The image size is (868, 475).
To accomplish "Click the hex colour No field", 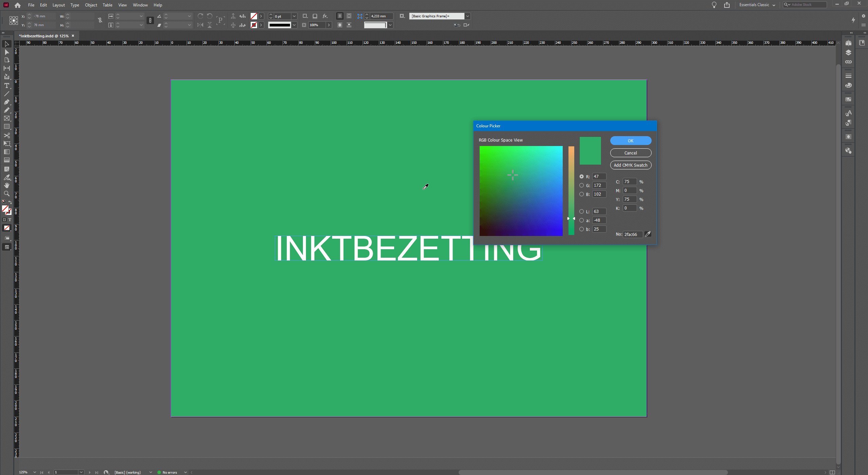I will tap(633, 234).
